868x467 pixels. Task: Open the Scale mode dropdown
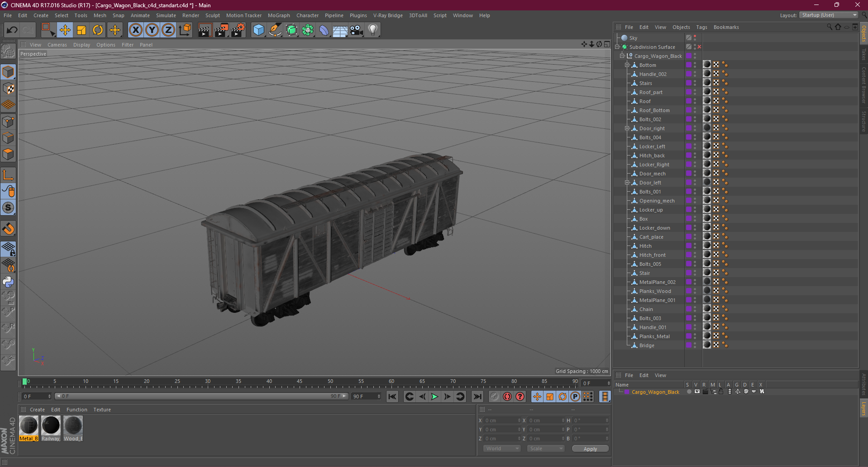point(545,448)
